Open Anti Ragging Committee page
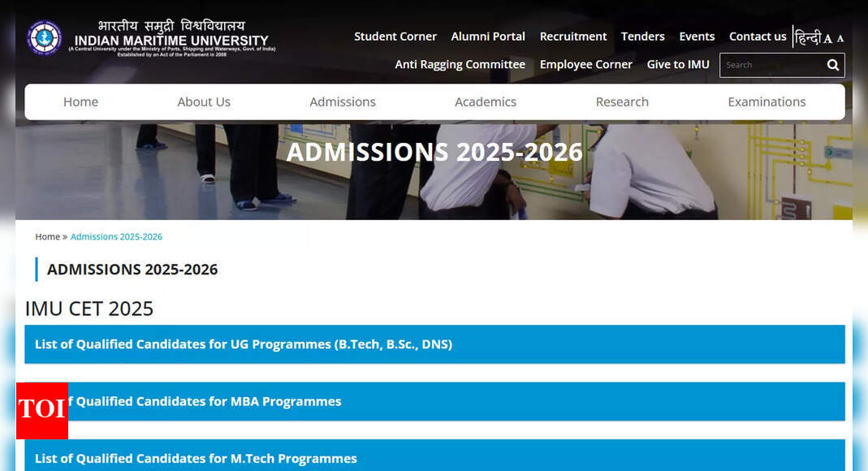Viewport: 868px width, 471px height. pos(460,65)
